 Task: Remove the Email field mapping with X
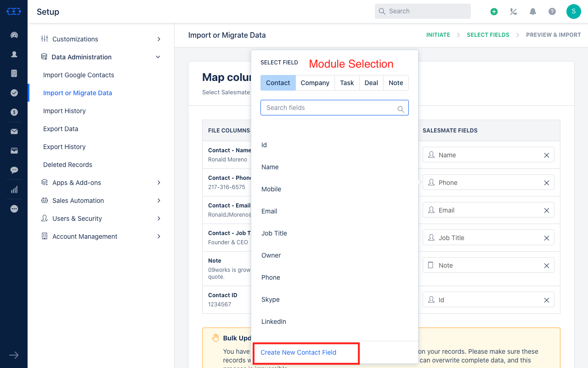pyautogui.click(x=547, y=211)
